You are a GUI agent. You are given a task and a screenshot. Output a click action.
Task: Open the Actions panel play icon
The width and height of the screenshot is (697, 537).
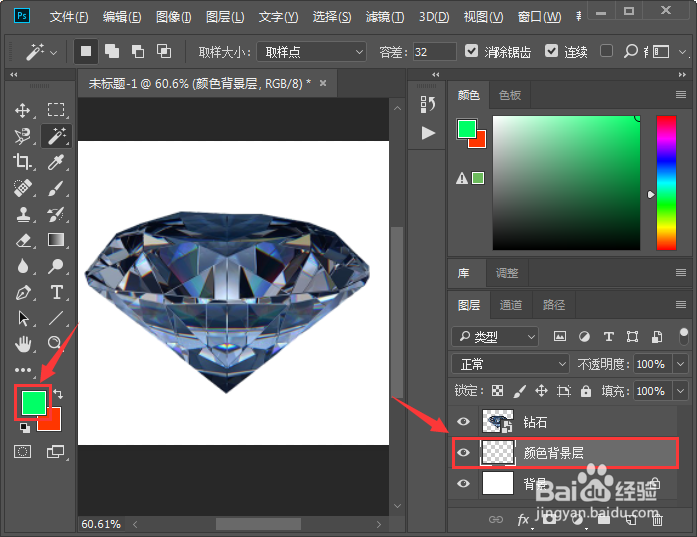coord(428,133)
